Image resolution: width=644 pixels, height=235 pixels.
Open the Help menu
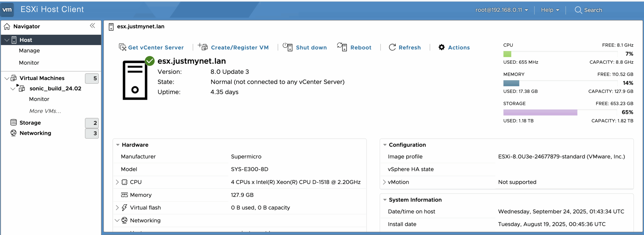click(x=550, y=10)
